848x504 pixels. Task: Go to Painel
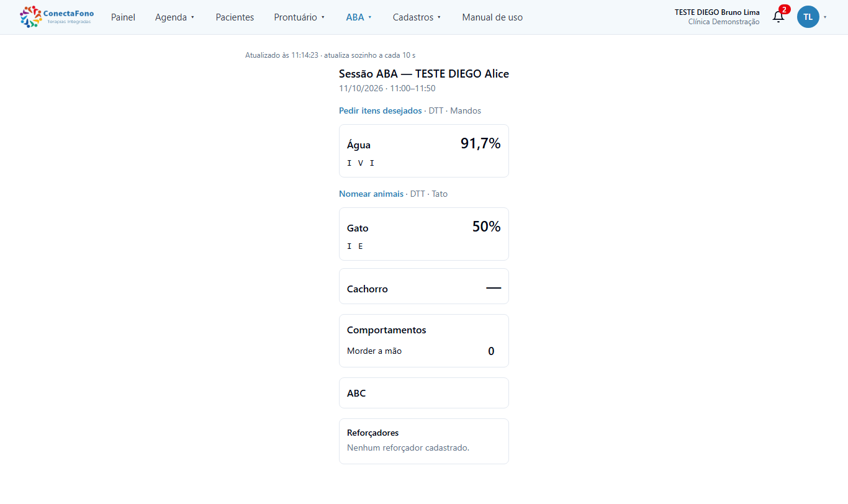click(123, 17)
